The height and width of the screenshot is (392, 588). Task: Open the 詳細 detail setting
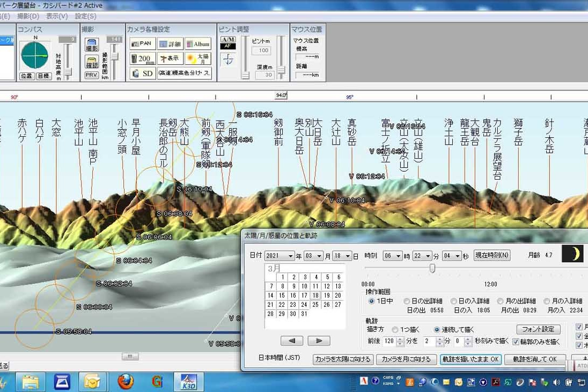coord(170,43)
